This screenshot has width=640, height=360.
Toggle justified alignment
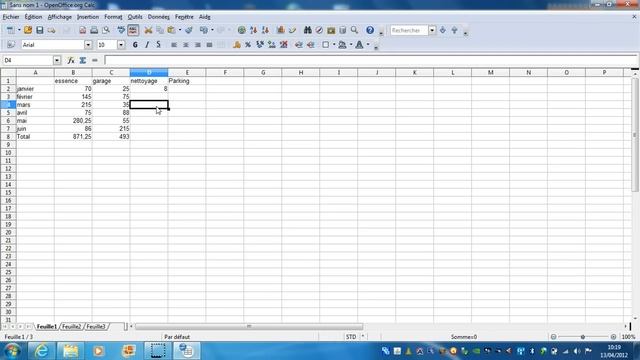[209, 45]
